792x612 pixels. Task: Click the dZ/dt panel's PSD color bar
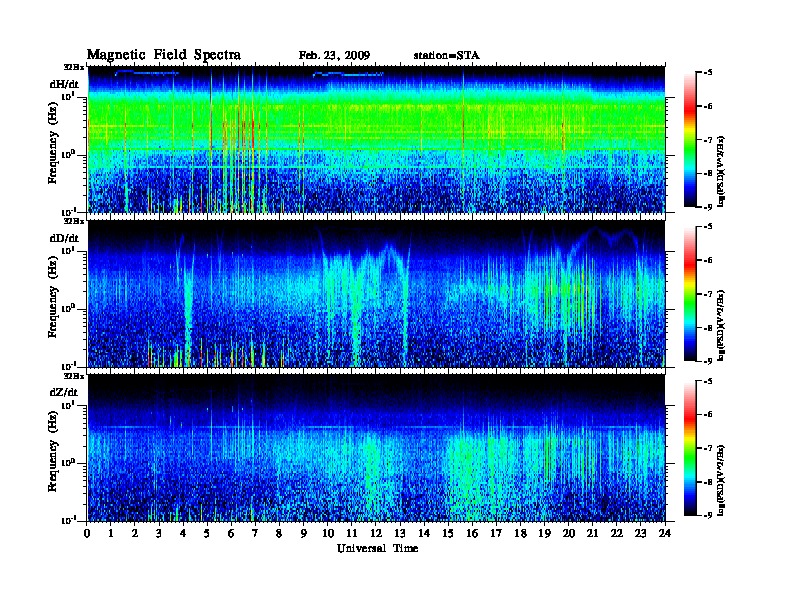click(x=690, y=448)
